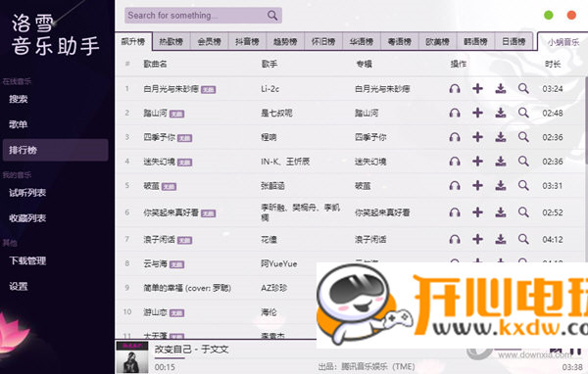Click the magnifier icon in 迷失幻境 row
The width and height of the screenshot is (588, 374).
(523, 162)
